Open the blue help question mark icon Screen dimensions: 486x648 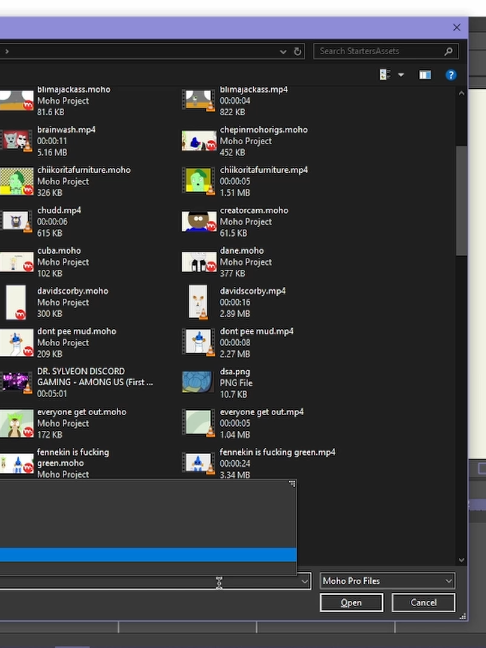(x=451, y=75)
